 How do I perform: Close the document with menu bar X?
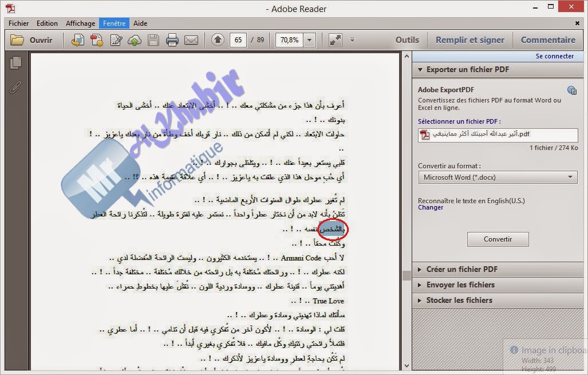(577, 23)
